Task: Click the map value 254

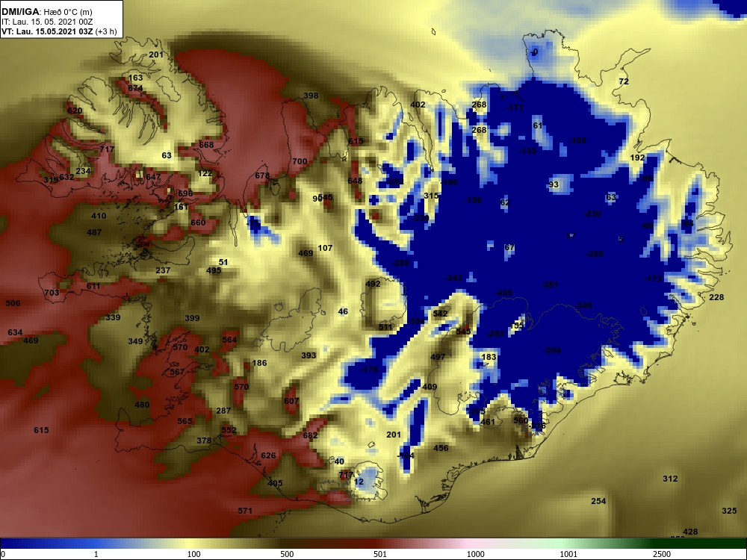Action: click(x=599, y=501)
